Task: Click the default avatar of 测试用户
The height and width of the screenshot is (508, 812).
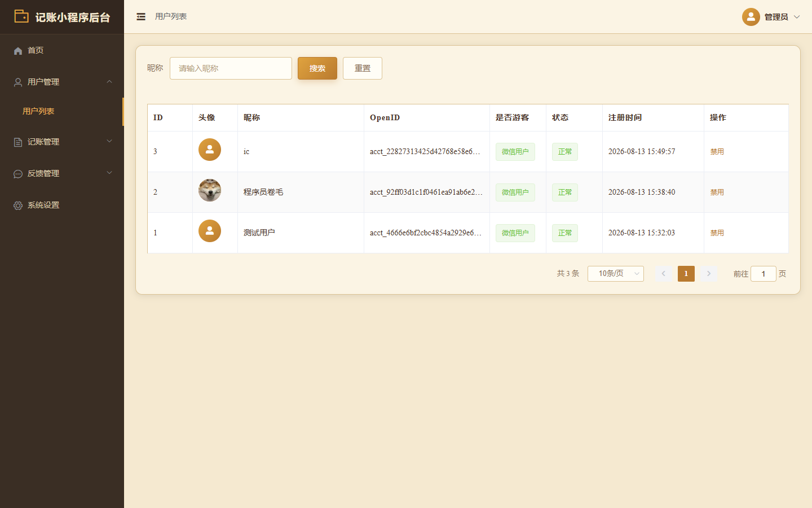Action: (210, 231)
